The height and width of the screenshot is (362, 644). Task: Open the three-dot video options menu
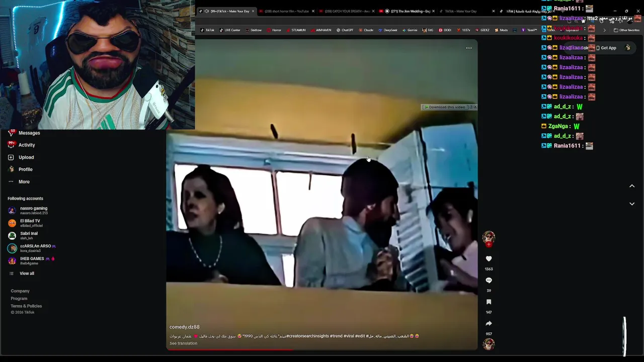click(x=469, y=48)
